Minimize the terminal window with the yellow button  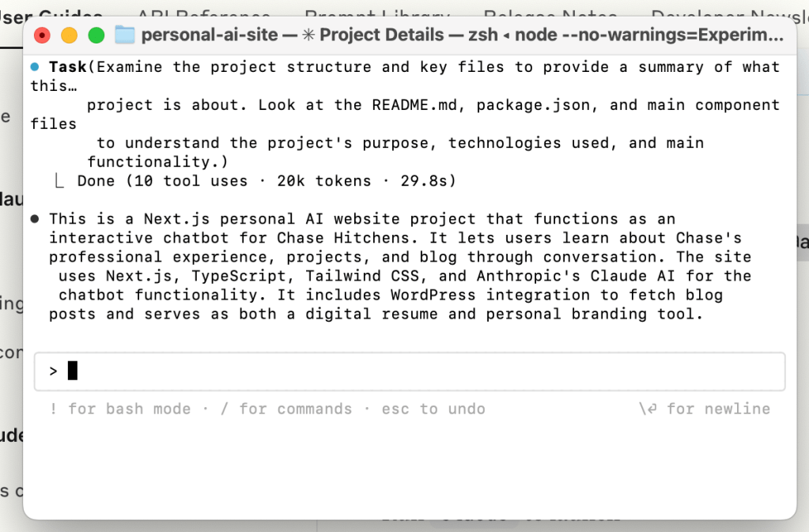[69, 35]
